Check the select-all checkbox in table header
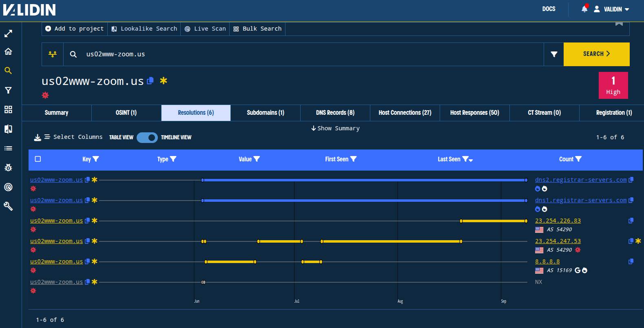The image size is (644, 328). click(38, 159)
